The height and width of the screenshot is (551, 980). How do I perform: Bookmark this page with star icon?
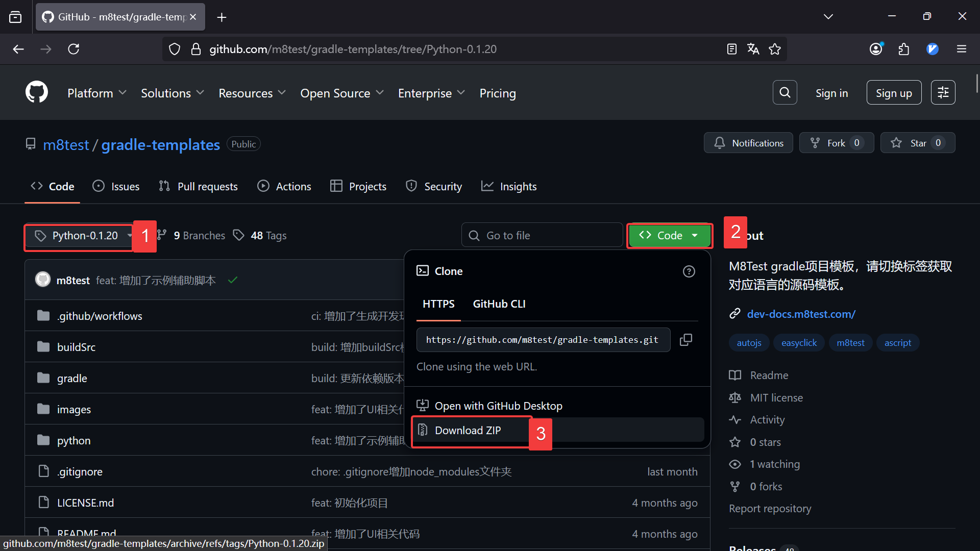(x=775, y=49)
